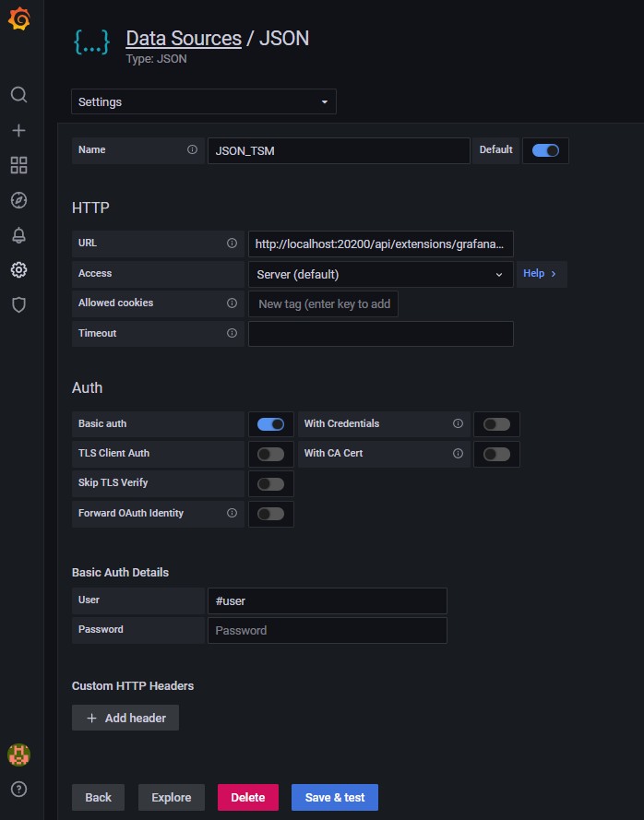Enable the With CA Cert toggle
This screenshot has height=820, width=644.
(496, 454)
